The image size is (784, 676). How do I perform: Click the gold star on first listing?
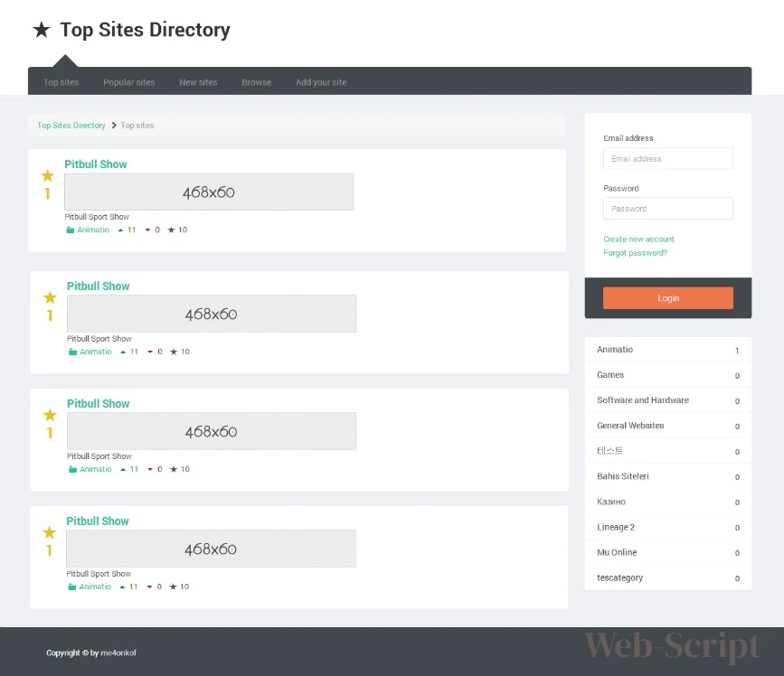tap(47, 175)
